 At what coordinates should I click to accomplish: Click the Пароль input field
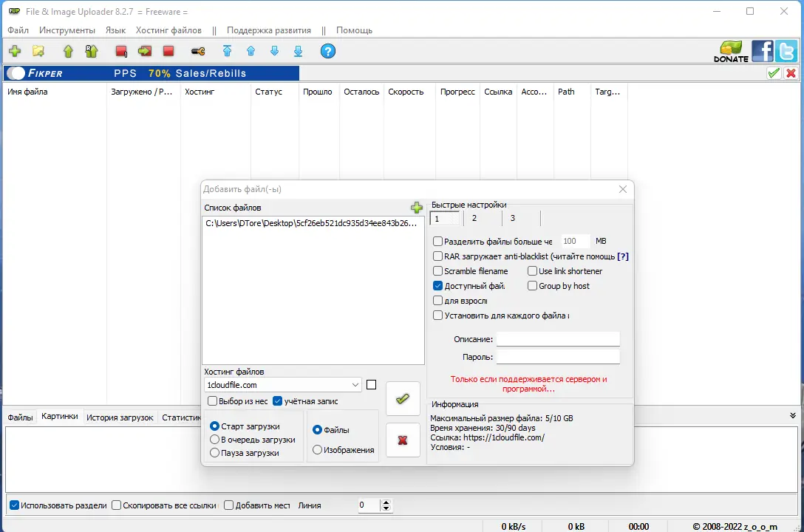[558, 357]
